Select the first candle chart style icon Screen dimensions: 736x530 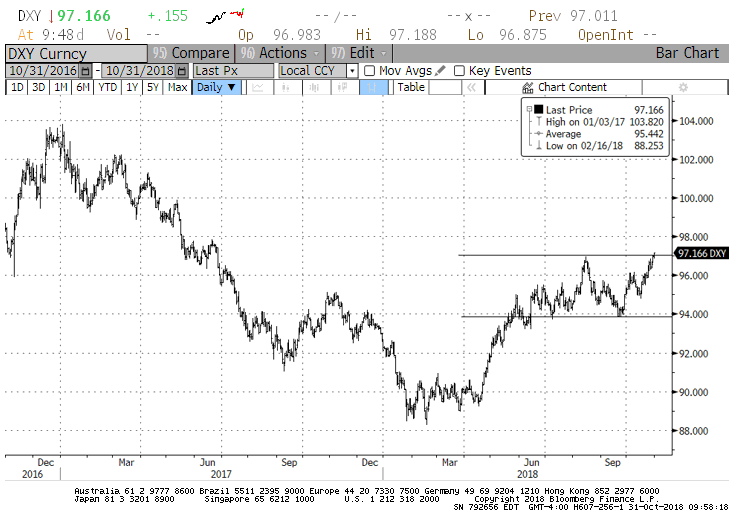pos(285,87)
